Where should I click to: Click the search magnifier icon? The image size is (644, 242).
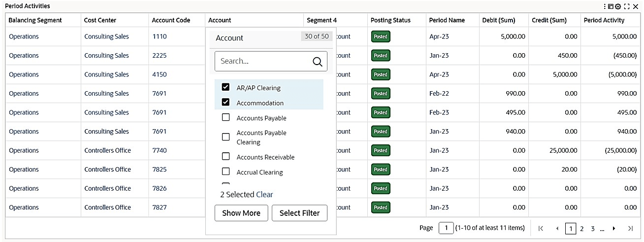[x=318, y=62]
